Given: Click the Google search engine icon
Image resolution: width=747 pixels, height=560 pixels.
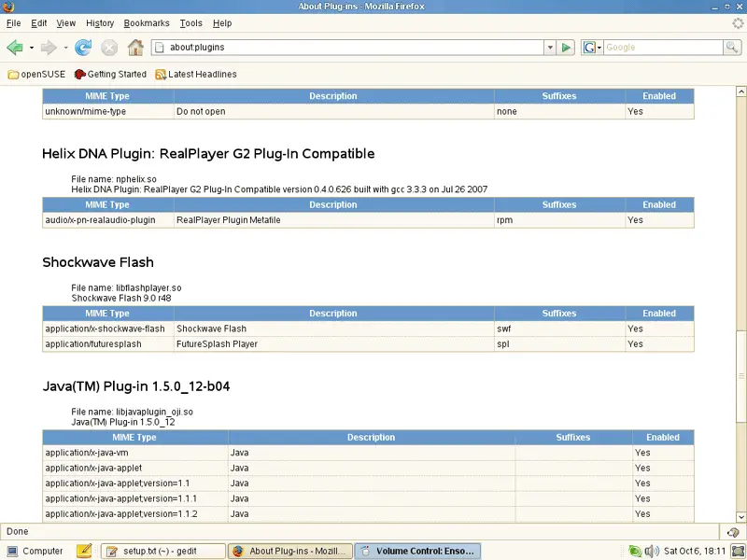Looking at the screenshot, I should (589, 48).
